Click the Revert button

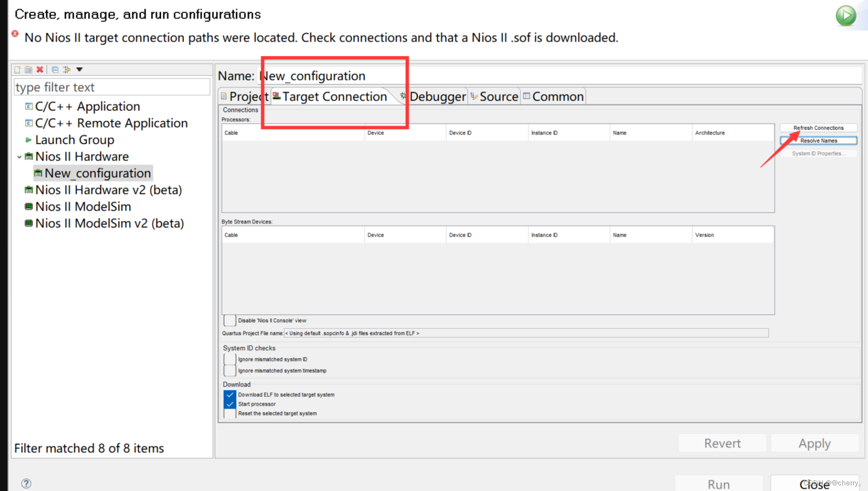722,443
